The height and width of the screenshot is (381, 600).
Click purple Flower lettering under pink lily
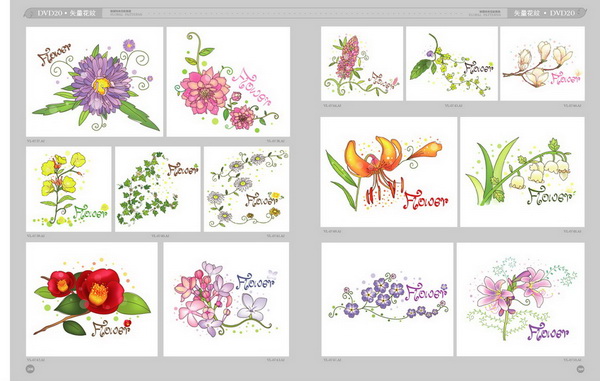[548, 332]
